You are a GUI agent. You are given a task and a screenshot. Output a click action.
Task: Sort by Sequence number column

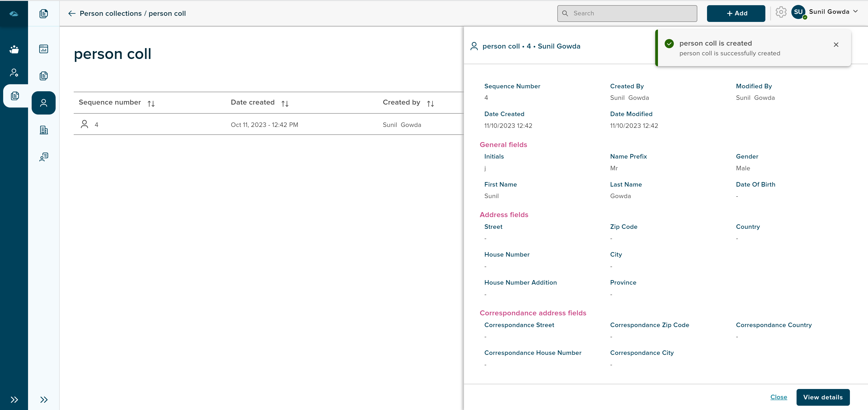151,104
